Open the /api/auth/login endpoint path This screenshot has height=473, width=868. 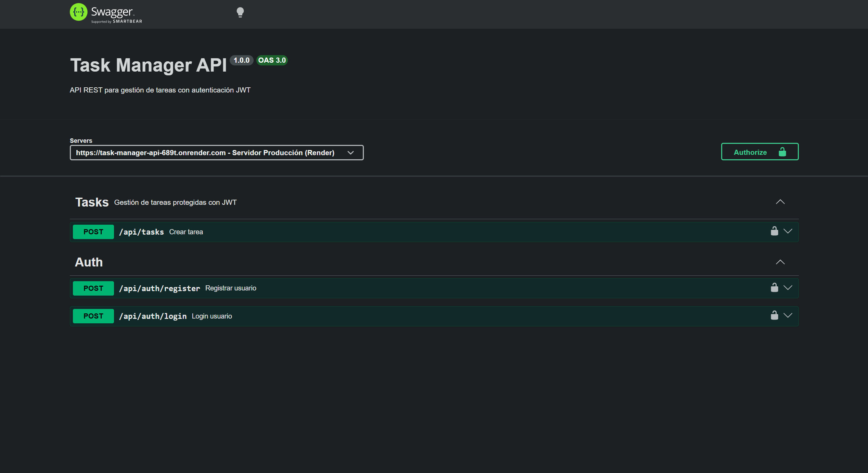click(153, 316)
